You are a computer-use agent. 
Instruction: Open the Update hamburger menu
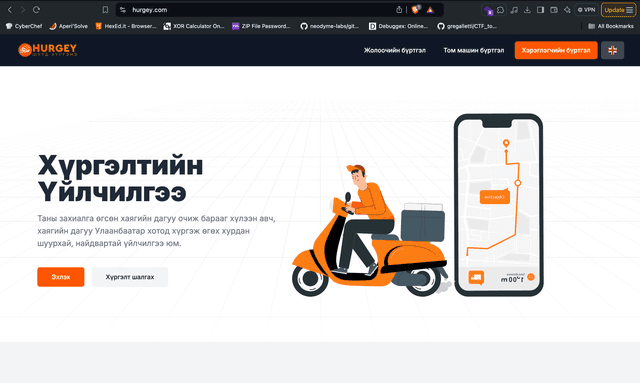tap(618, 10)
